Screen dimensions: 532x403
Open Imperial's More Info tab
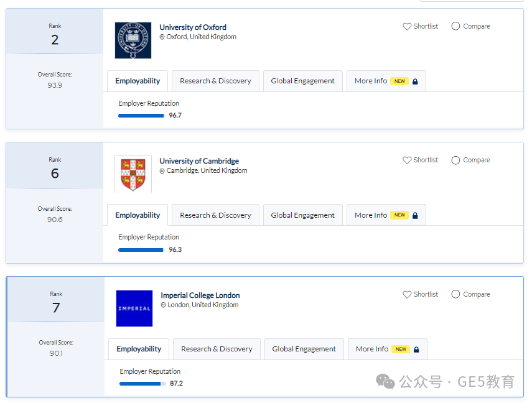pyautogui.click(x=388, y=349)
